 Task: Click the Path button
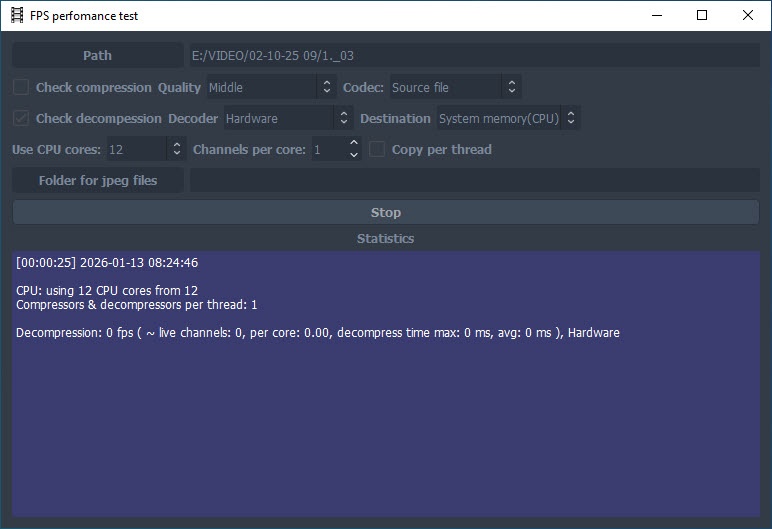97,55
